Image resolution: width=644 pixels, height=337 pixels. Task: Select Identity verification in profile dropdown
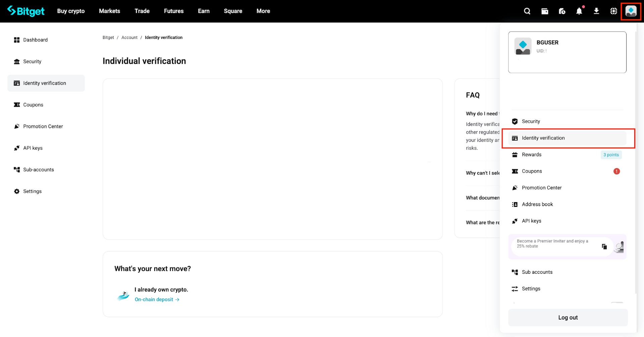[567, 138]
